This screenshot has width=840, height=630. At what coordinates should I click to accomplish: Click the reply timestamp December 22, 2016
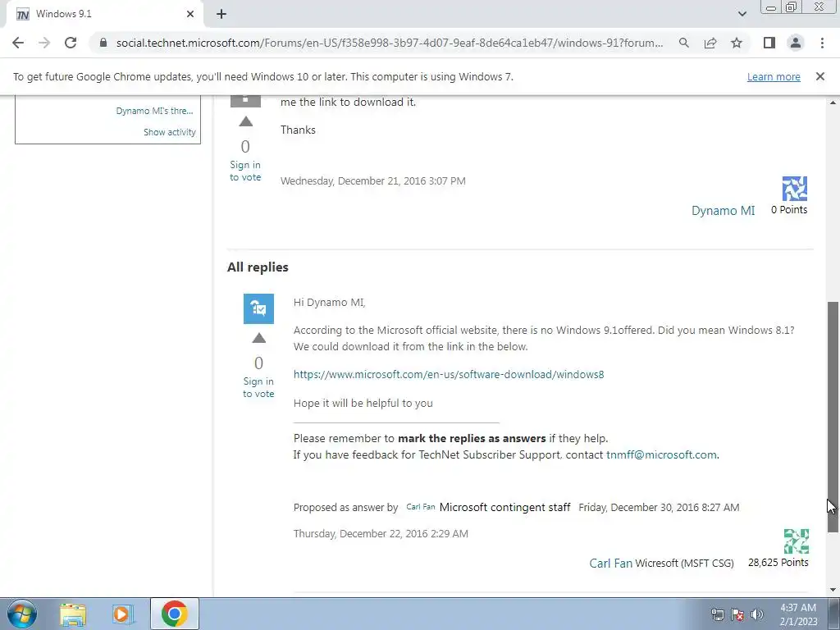tap(381, 533)
